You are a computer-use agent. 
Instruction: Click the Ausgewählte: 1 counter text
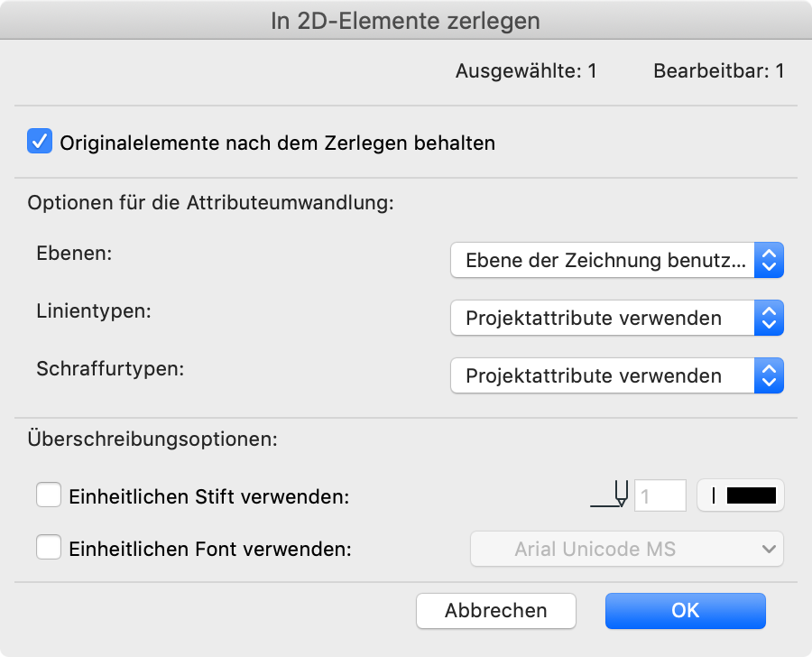click(x=526, y=70)
